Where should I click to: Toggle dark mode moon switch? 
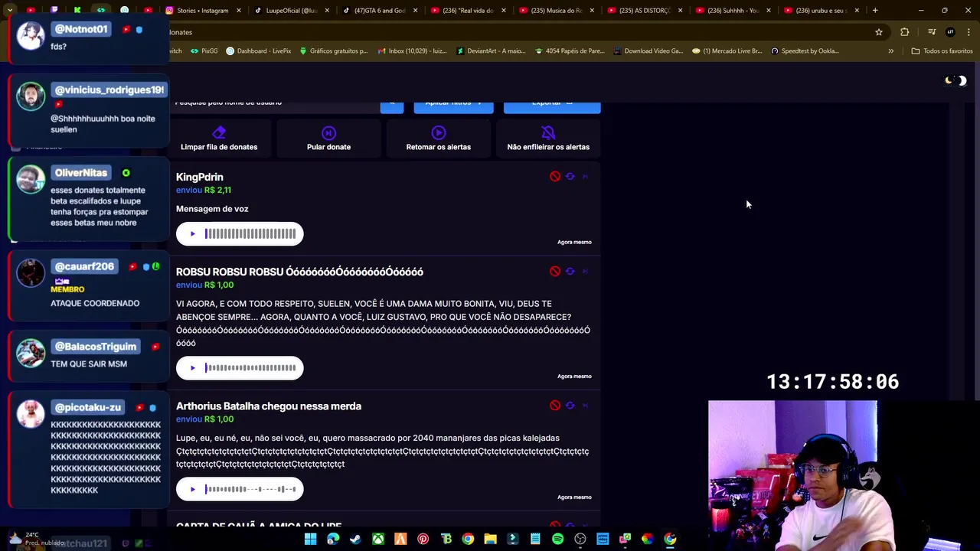[955, 80]
